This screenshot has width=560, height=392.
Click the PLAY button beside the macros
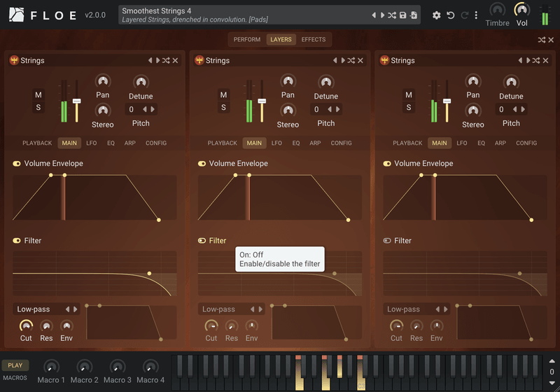coord(15,365)
